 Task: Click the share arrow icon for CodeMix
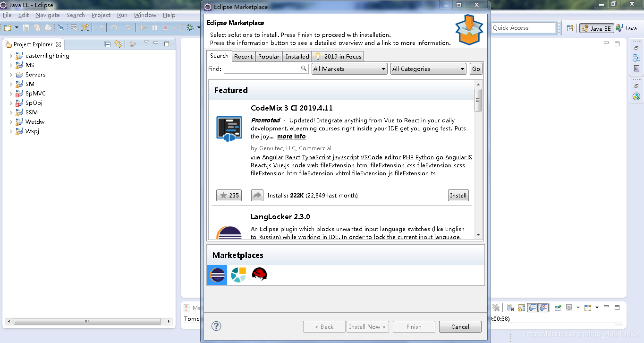tap(257, 195)
